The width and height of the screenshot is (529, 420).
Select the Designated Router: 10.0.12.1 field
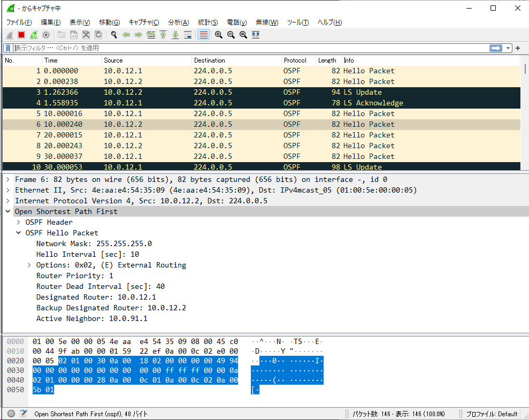click(96, 297)
